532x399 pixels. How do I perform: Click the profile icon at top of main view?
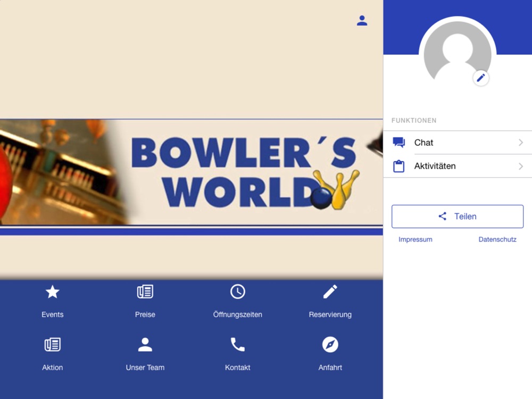(x=362, y=21)
